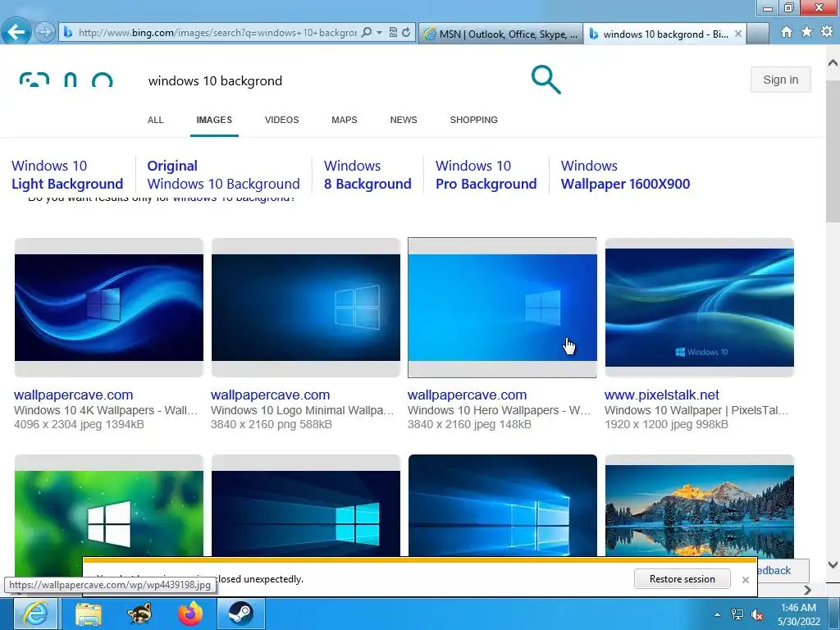The height and width of the screenshot is (630, 840).
Task: Click the Sign in button
Action: coord(781,80)
